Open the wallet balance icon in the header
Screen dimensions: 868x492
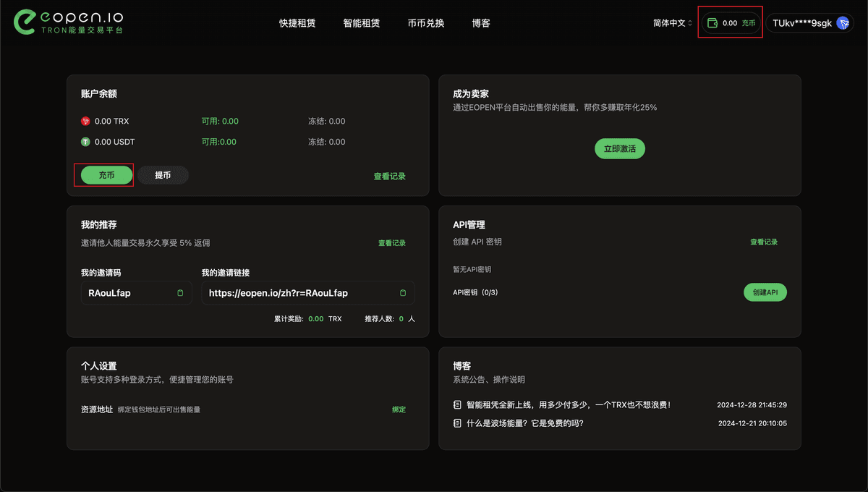point(713,22)
